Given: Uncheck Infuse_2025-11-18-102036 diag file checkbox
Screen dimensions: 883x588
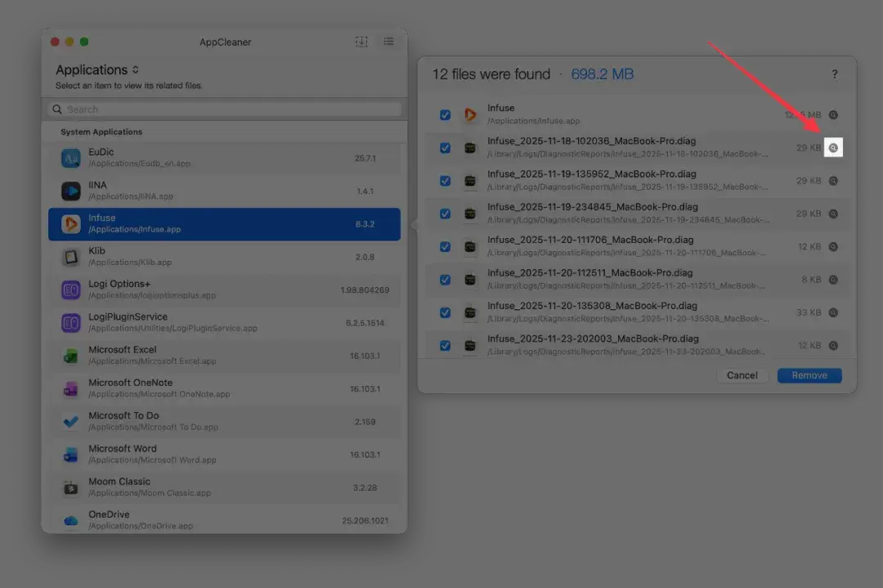Looking at the screenshot, I should point(445,147).
